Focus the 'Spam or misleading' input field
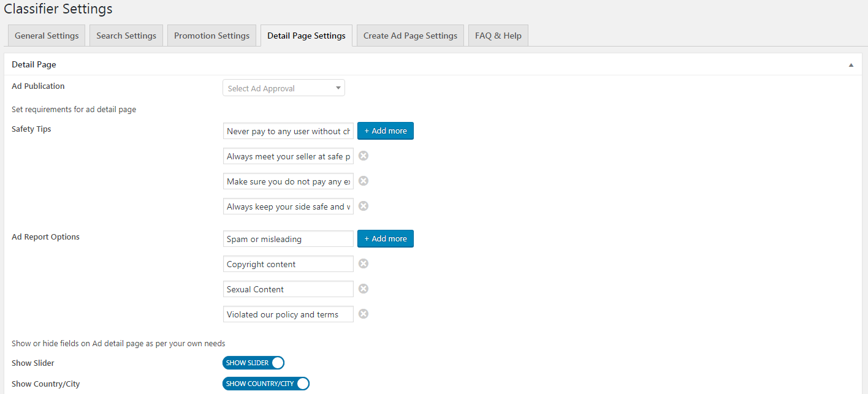This screenshot has width=868, height=394. (288, 239)
